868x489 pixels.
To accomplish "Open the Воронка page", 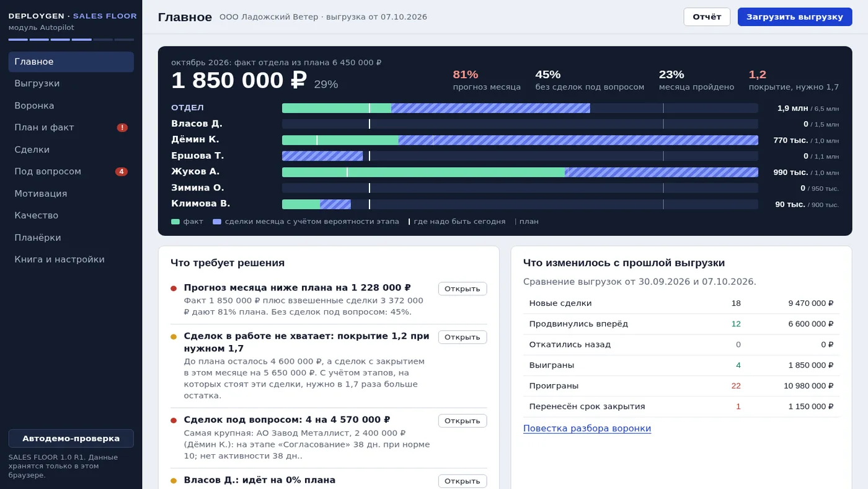I will click(71, 105).
